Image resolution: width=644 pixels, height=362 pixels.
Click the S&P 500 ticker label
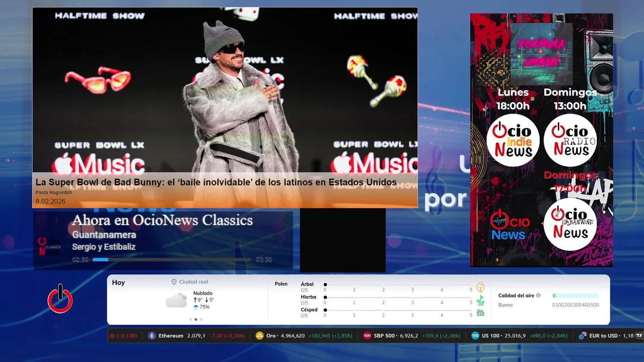point(384,336)
